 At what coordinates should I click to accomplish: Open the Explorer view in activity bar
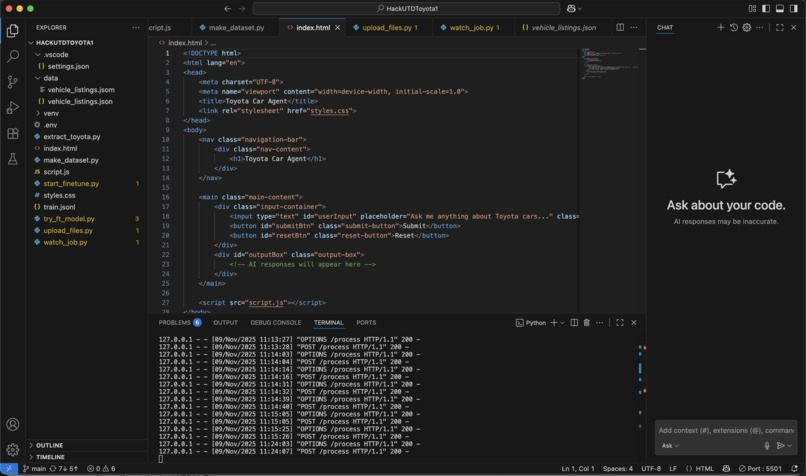13,31
